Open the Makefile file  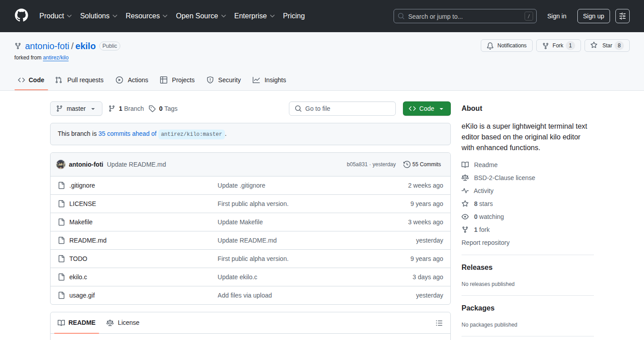(x=81, y=222)
